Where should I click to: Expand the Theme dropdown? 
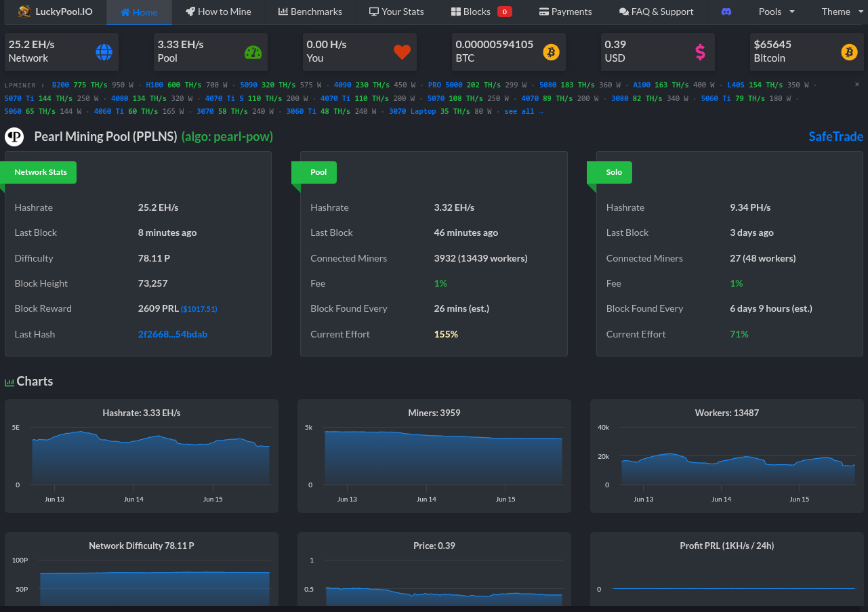pyautogui.click(x=840, y=12)
